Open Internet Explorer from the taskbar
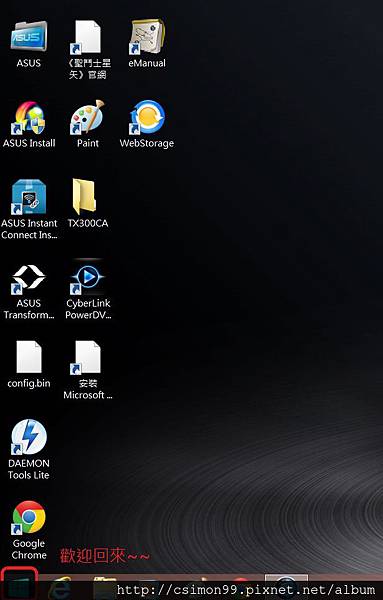Image resolution: width=383 pixels, height=600 pixels. click(x=60, y=587)
